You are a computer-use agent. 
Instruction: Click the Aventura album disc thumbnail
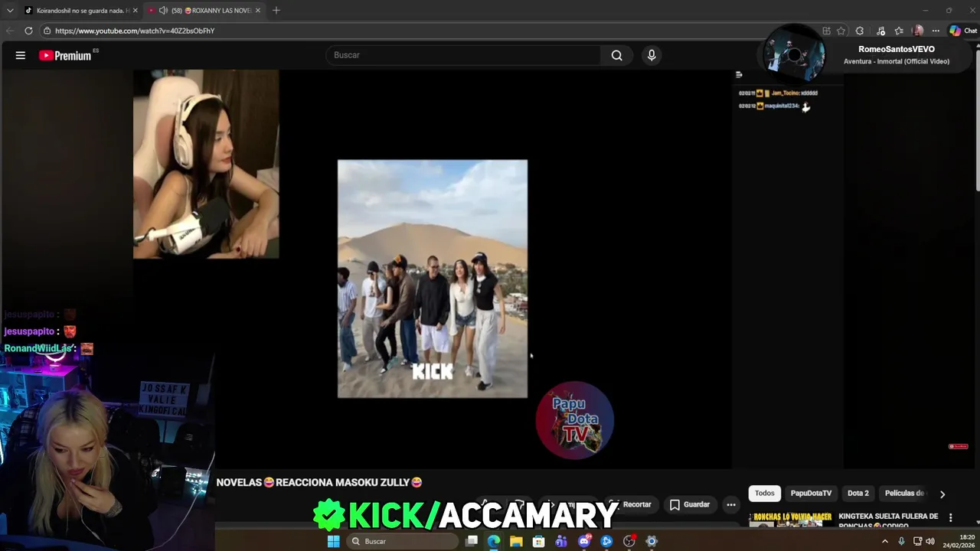click(x=795, y=55)
